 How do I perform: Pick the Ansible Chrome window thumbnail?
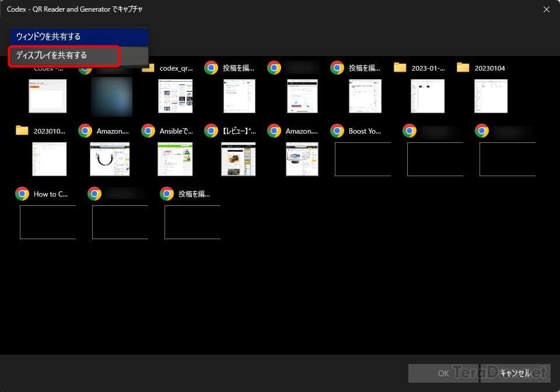coord(175,159)
